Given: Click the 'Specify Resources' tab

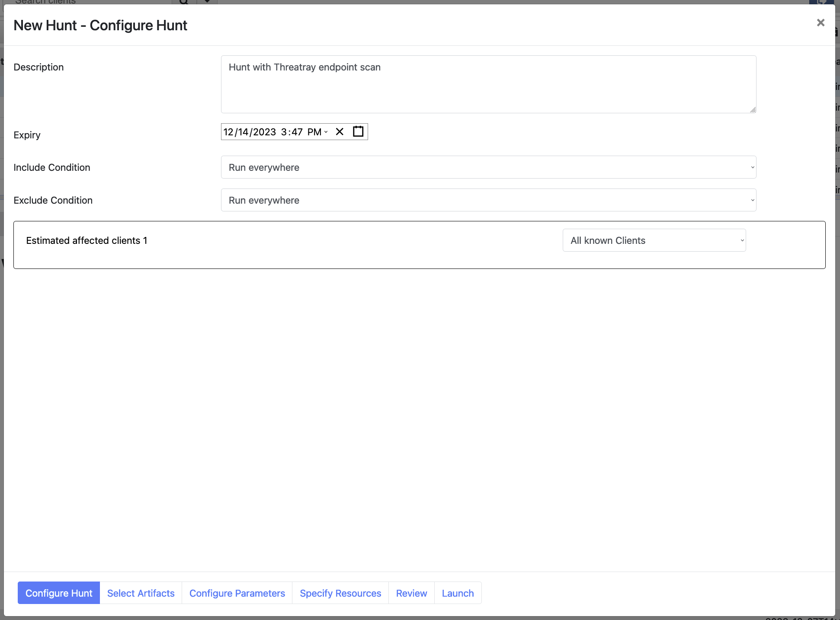Looking at the screenshot, I should [x=340, y=593].
